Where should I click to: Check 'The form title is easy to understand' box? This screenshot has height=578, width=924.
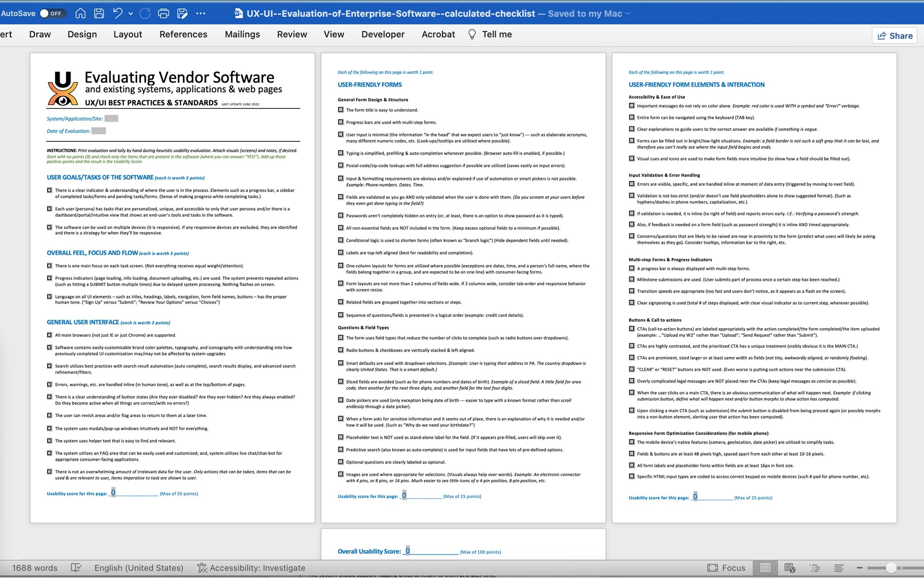pos(341,110)
